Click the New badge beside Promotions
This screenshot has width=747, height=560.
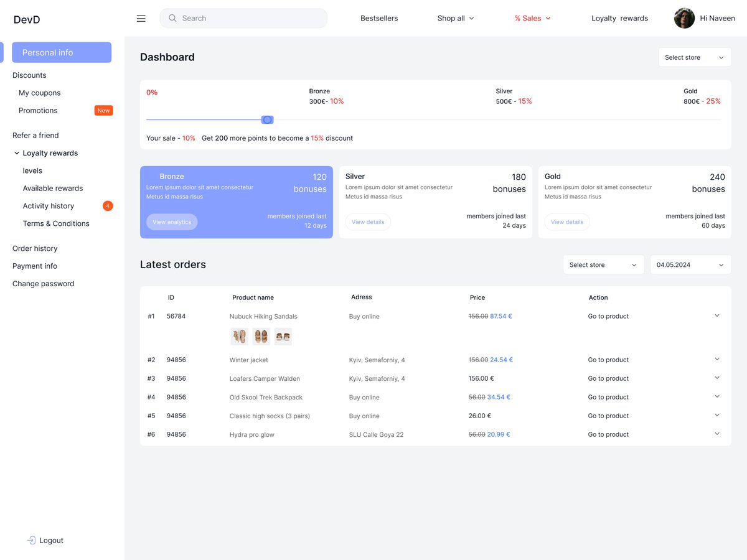coord(103,111)
